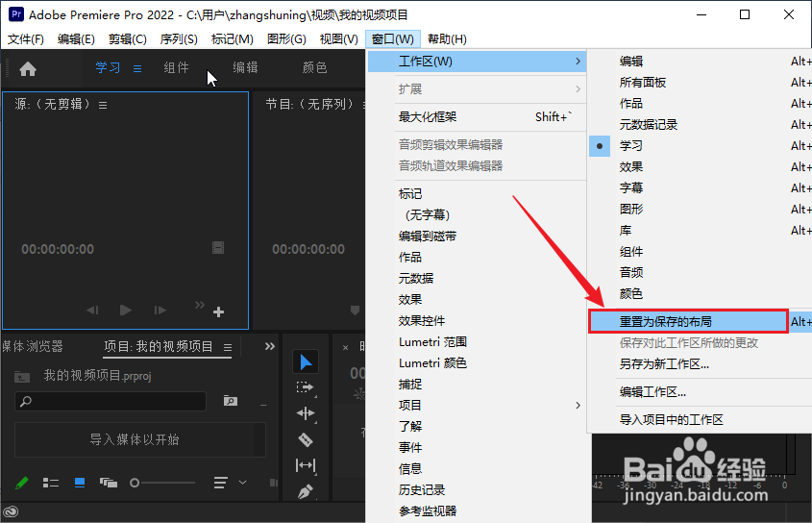812x523 pixels.
Task: Open the 帮助(H) menu
Action: coord(447,39)
